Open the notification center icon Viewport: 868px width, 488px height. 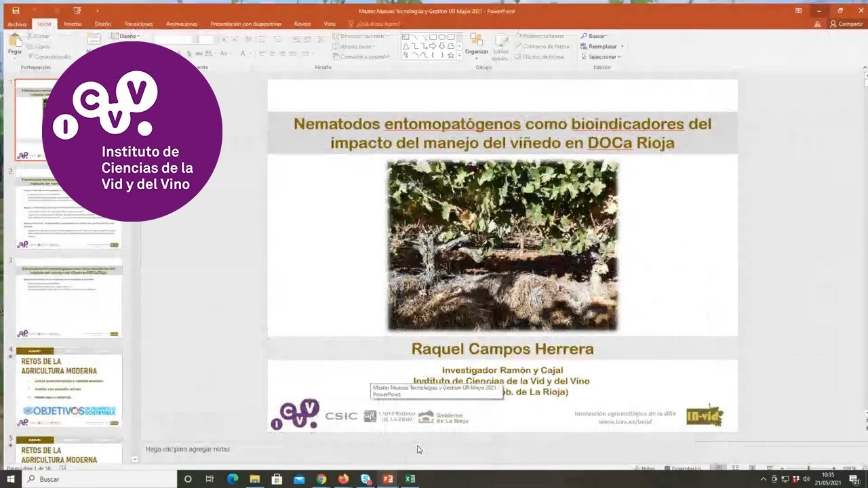(855, 479)
